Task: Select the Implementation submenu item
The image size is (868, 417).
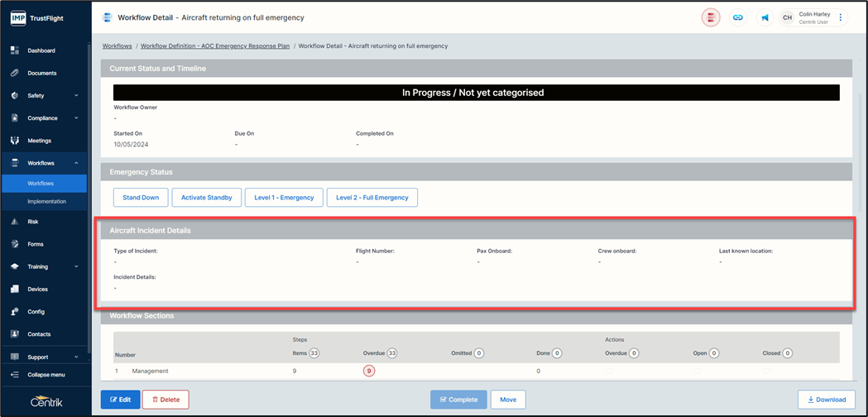Action: [x=45, y=202]
